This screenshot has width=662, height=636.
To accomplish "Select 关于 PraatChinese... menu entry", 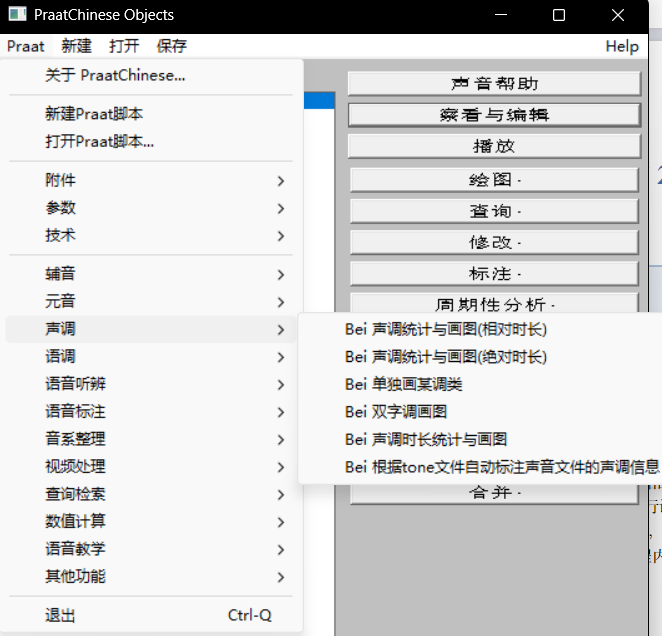I will [x=151, y=75].
